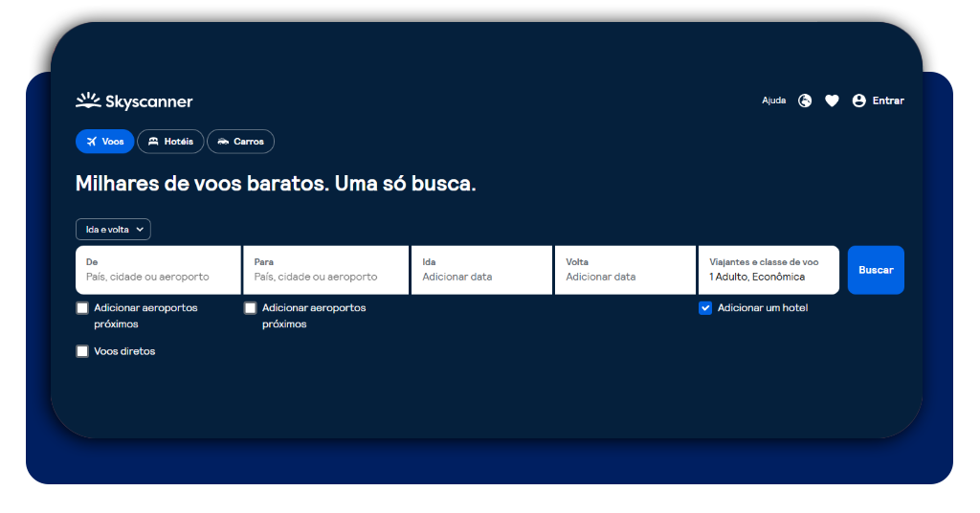Click Entrar to sign in
Screen dimensions: 980x513
point(888,100)
